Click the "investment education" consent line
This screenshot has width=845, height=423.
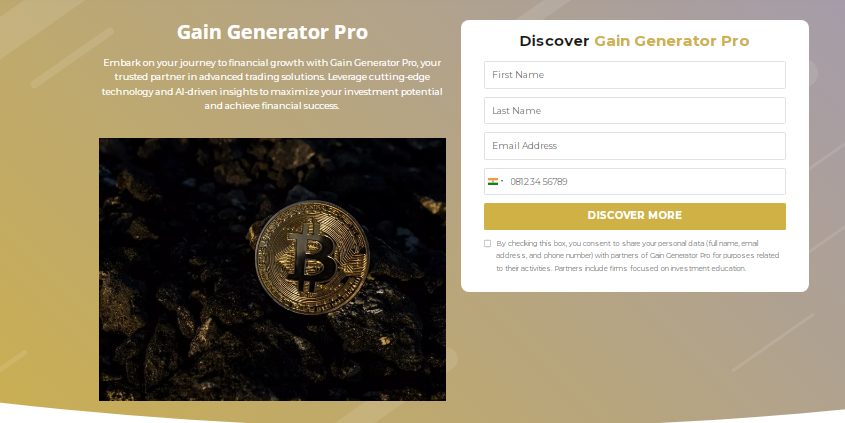(621, 268)
